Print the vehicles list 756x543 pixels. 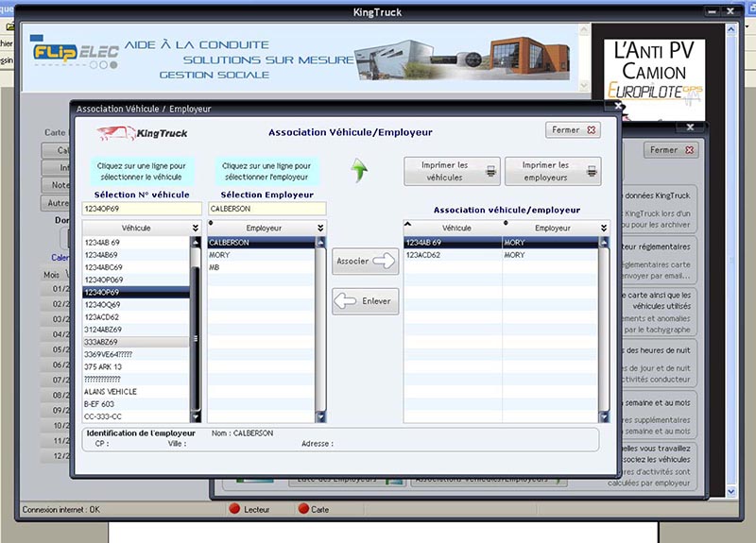pyautogui.click(x=452, y=171)
